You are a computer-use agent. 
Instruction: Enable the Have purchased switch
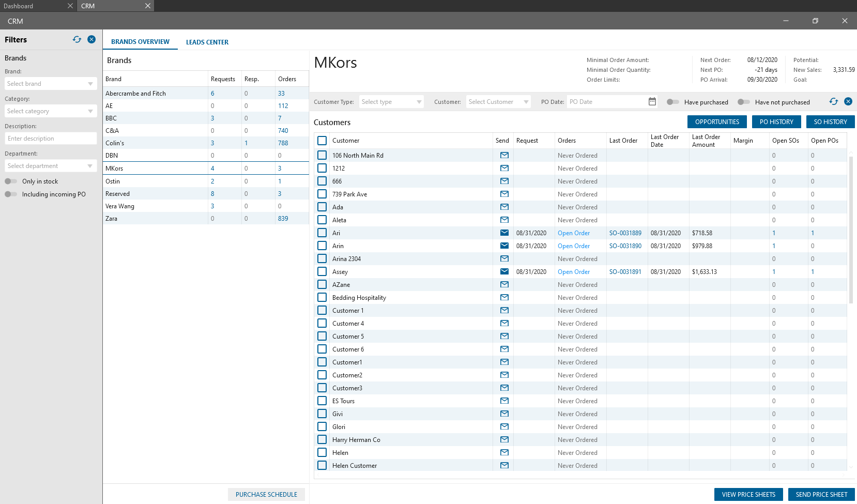point(673,102)
